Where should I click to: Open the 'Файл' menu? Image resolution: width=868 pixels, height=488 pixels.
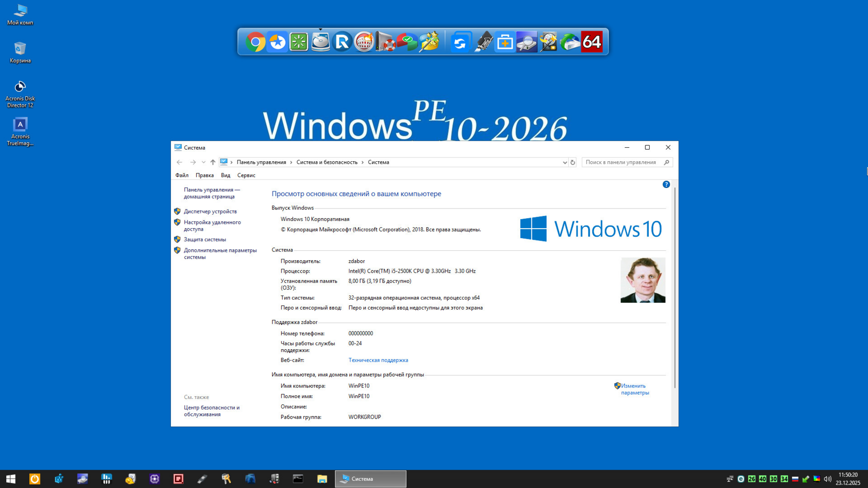coord(181,175)
